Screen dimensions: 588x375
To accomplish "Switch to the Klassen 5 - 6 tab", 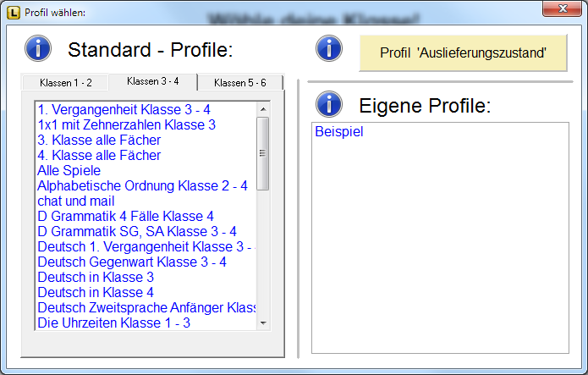I will (x=240, y=83).
